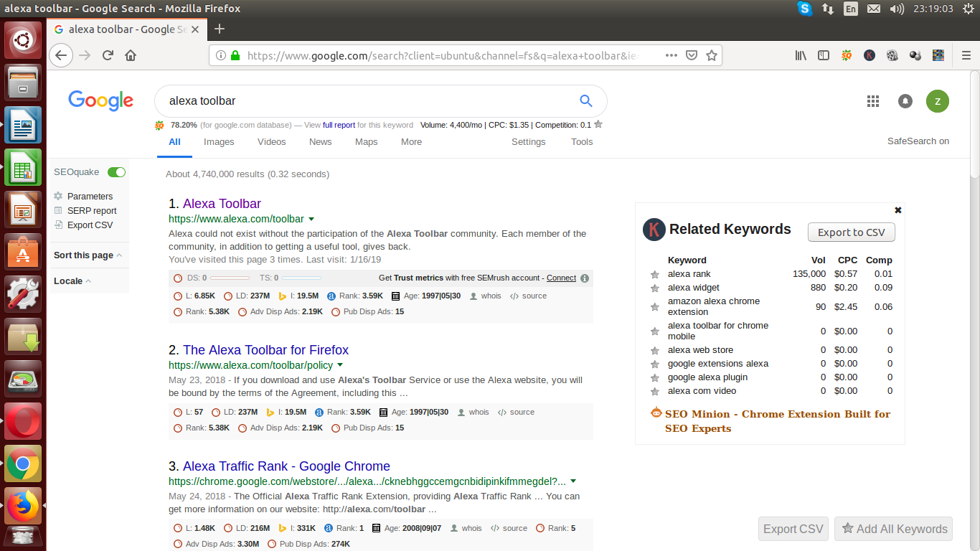Open the search Settings menu
Viewport: 980px width, 551px height.
click(529, 142)
